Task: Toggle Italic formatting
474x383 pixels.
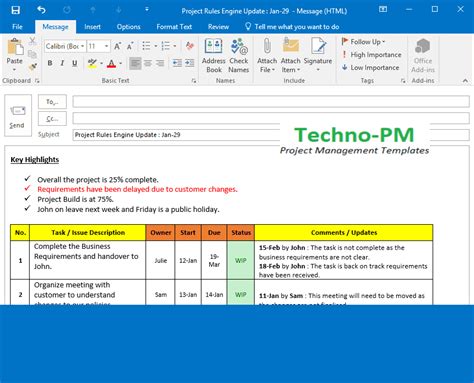Action: [62, 63]
